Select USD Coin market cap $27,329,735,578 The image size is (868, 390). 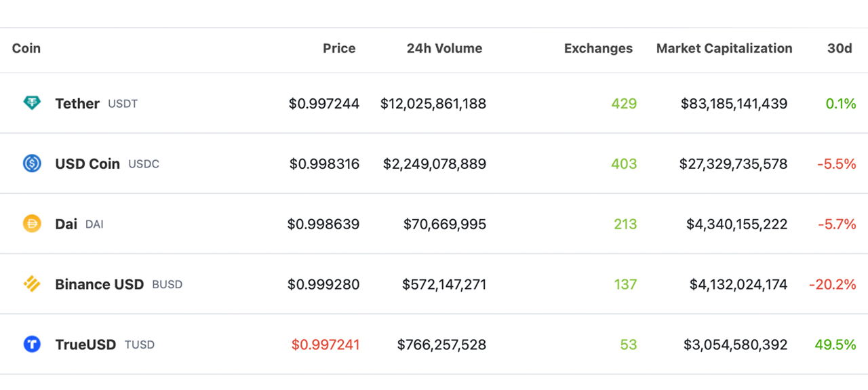pyautogui.click(x=734, y=164)
